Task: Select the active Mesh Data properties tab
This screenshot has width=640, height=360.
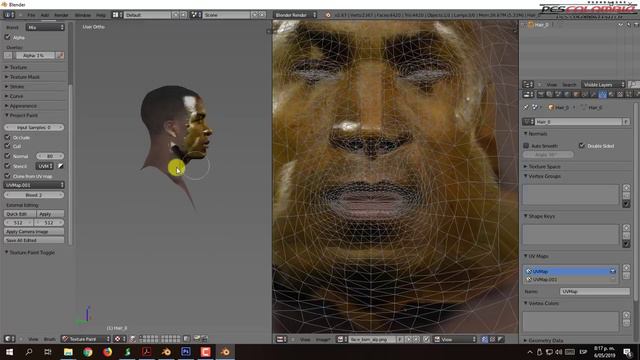Action: coord(603,95)
